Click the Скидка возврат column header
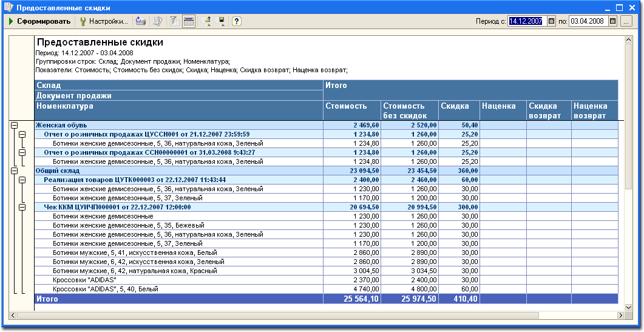The height and width of the screenshot is (332, 644). [x=549, y=110]
